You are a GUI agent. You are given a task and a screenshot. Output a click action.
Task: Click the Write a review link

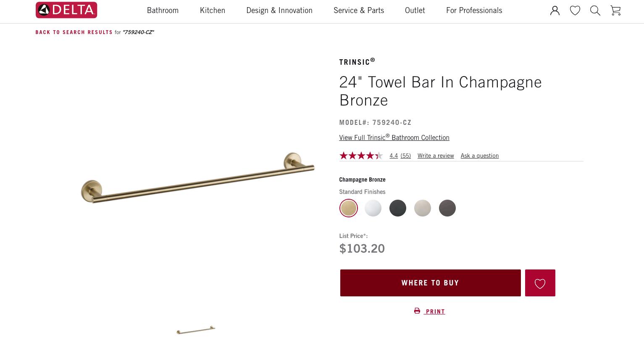pos(436,156)
